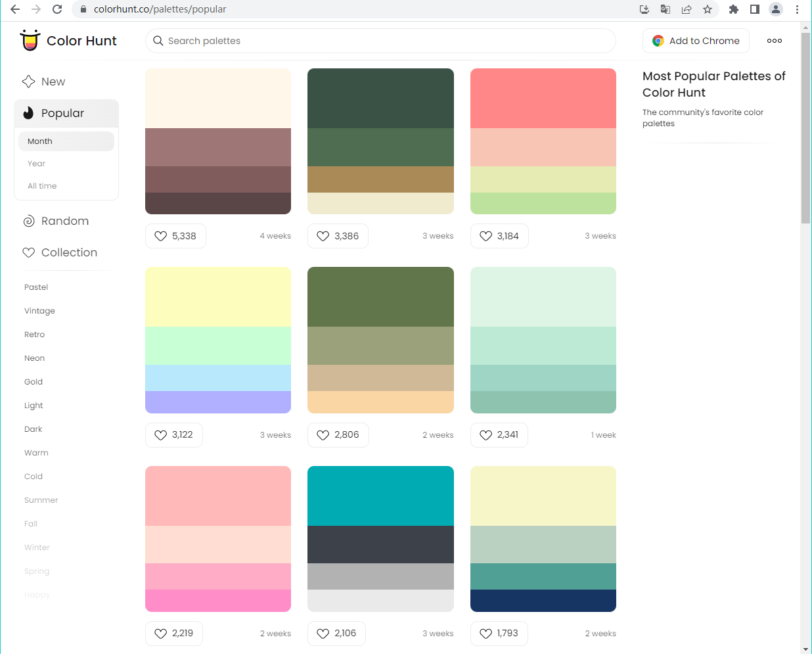Like the palette with 2,341 likes
Image resolution: width=812 pixels, height=654 pixels.
(x=499, y=435)
